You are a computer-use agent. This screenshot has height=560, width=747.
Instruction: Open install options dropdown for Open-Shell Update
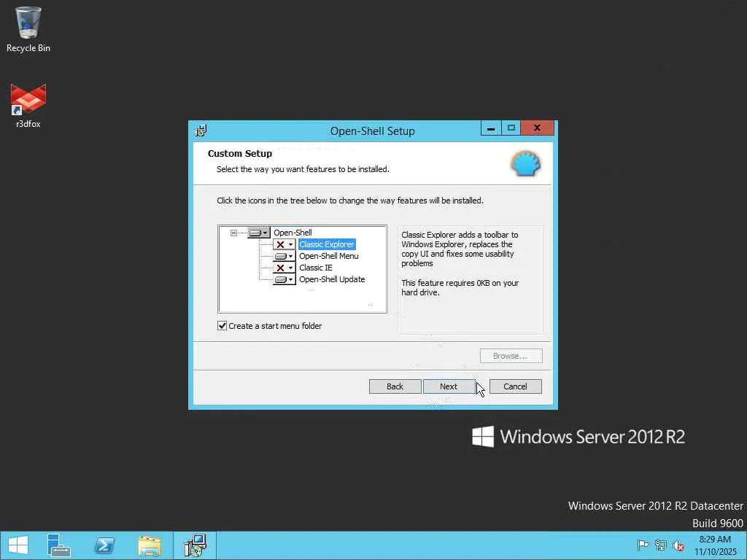coord(285,279)
